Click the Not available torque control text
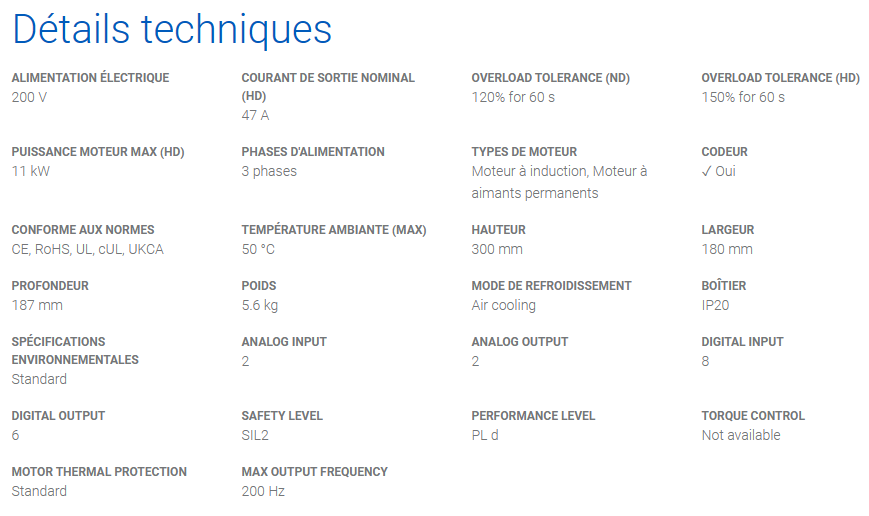This screenshot has width=869, height=516. click(x=741, y=436)
